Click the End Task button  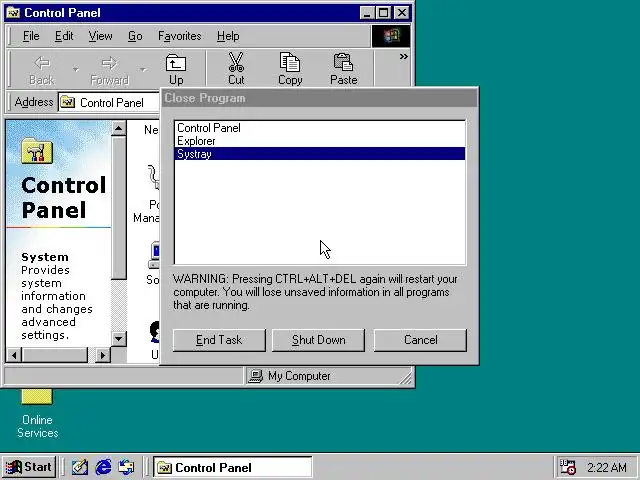(219, 340)
